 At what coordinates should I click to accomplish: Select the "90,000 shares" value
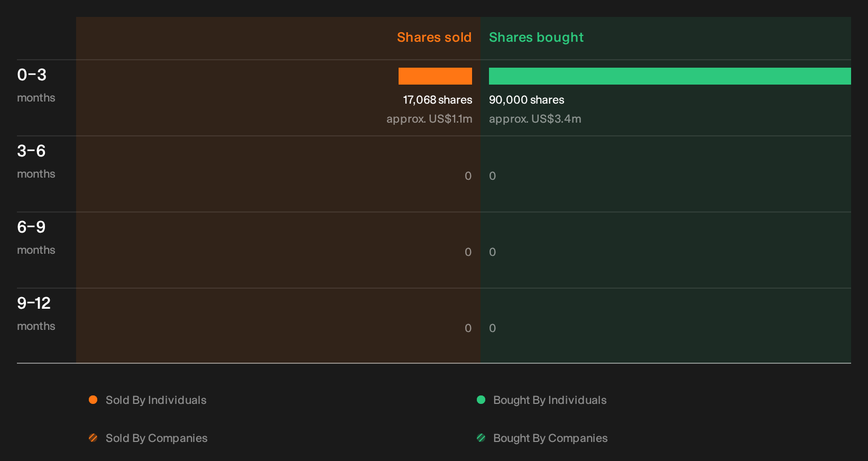[527, 100]
